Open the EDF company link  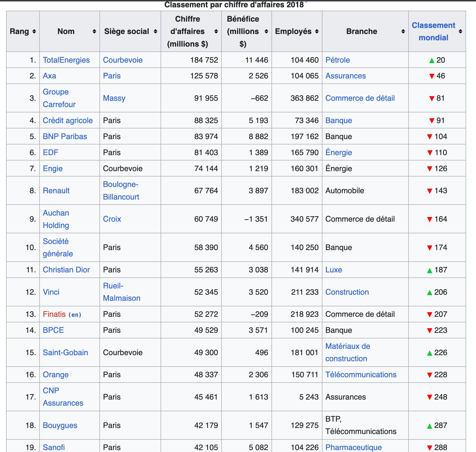point(50,152)
